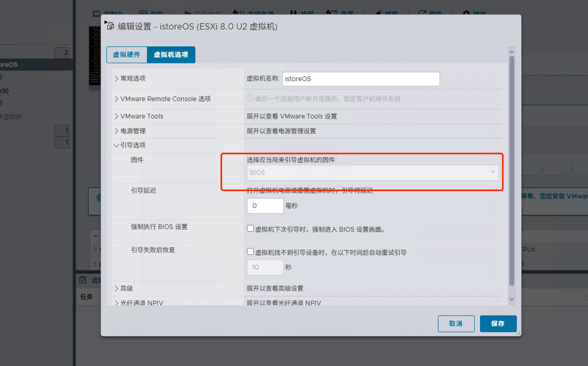The image size is (588, 366).
Task: Enable force entry into BIOS setup checkbox
Action: tap(250, 228)
